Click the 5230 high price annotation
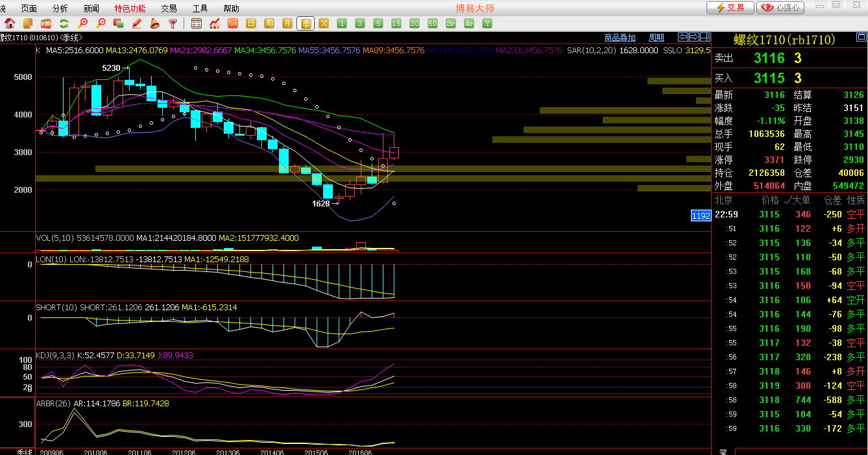 [x=111, y=68]
